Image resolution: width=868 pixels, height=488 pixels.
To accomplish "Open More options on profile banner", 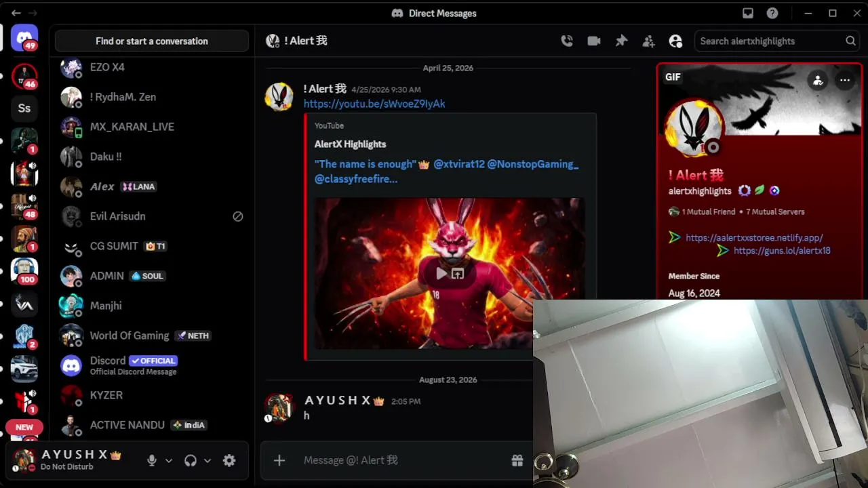I will click(x=844, y=80).
